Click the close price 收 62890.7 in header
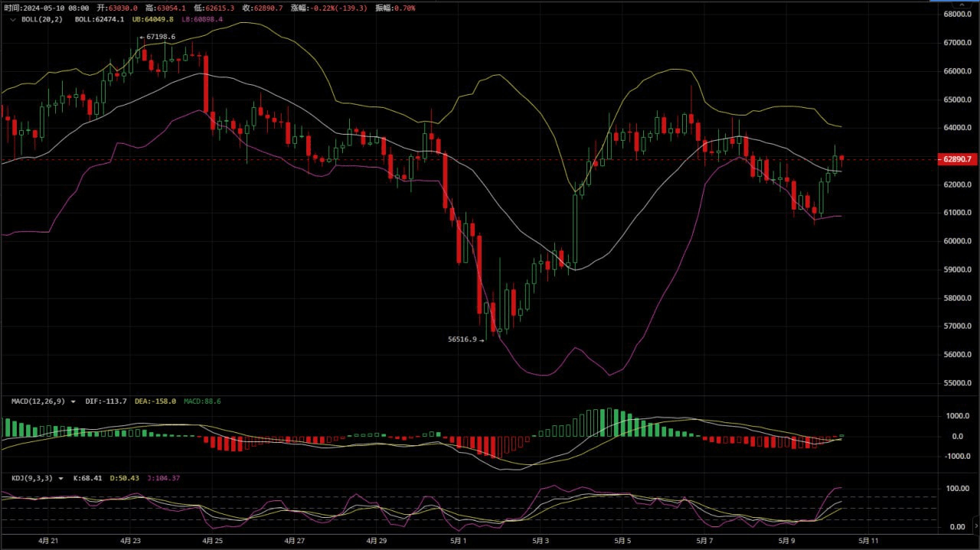The width and height of the screenshot is (980, 550). point(262,8)
